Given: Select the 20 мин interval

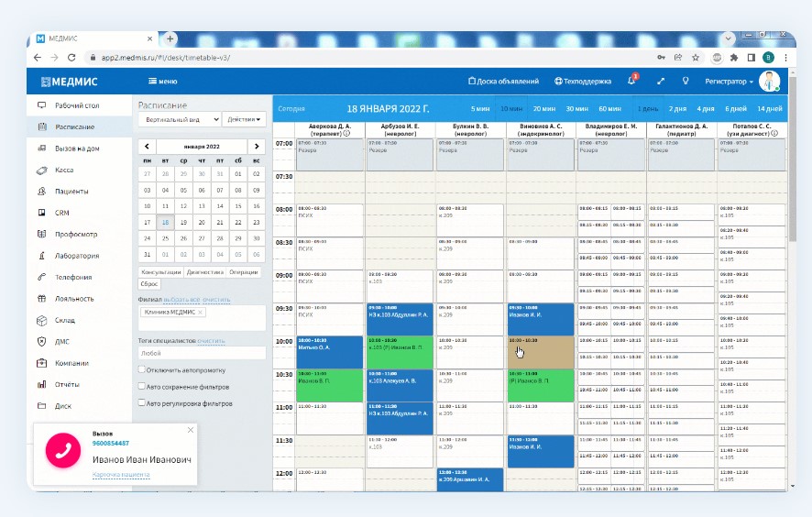Looking at the screenshot, I should pos(544,109).
